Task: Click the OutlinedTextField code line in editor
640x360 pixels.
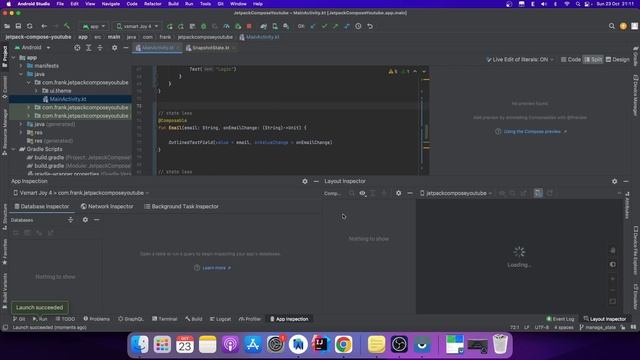Action: [x=250, y=142]
